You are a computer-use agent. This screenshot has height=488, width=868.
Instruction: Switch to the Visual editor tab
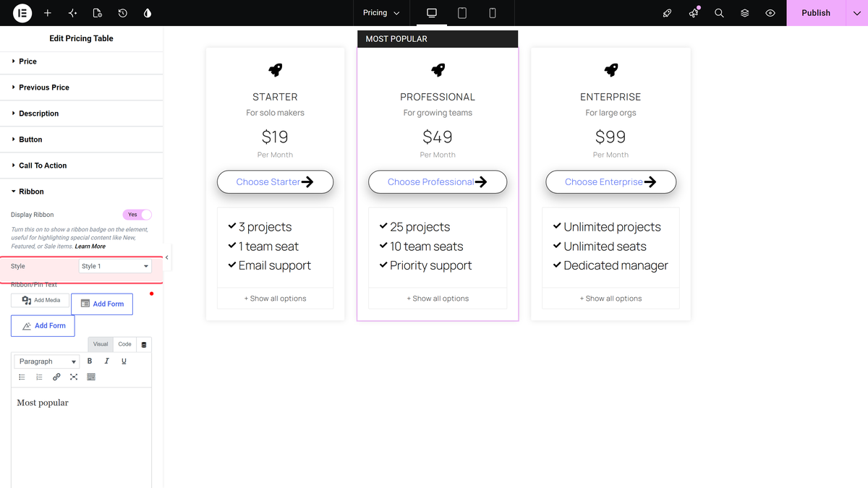click(101, 344)
